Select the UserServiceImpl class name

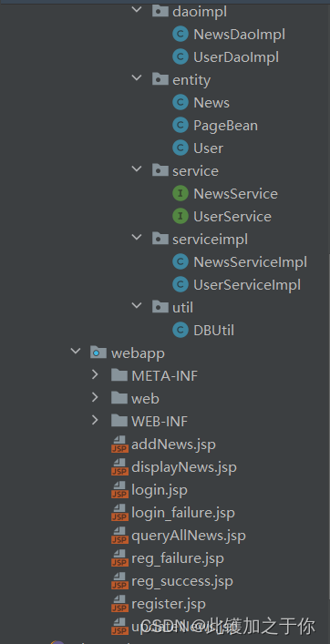[247, 284]
